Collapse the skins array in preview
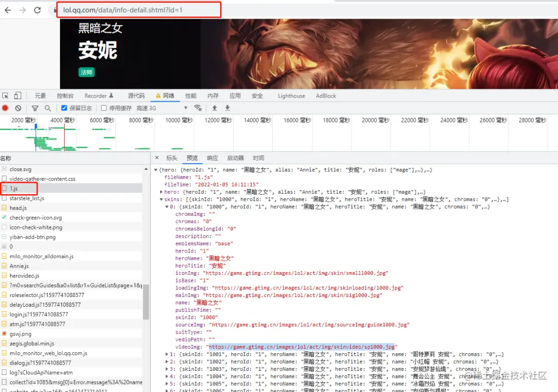 [161, 199]
